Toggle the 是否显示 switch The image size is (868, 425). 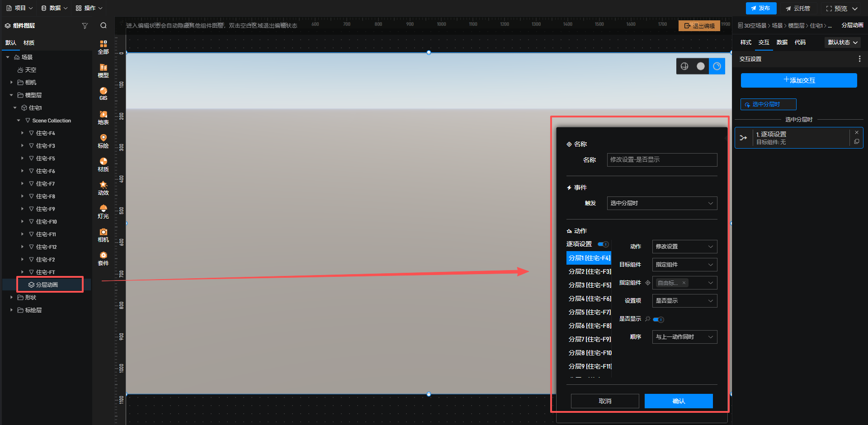[658, 320]
